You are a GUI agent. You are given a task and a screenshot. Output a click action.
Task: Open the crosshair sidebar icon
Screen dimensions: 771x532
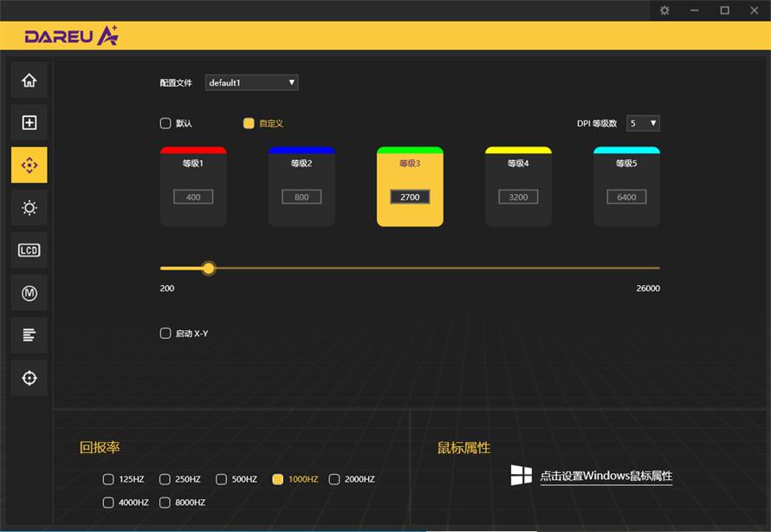click(x=29, y=378)
